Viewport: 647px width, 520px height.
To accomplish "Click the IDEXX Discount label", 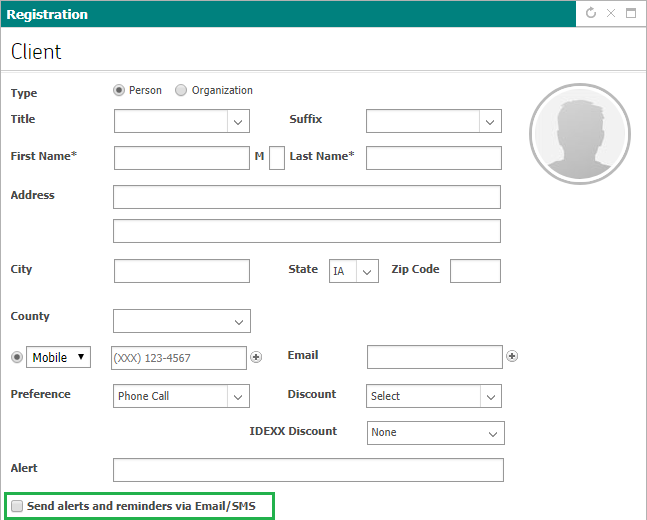I will [293, 431].
